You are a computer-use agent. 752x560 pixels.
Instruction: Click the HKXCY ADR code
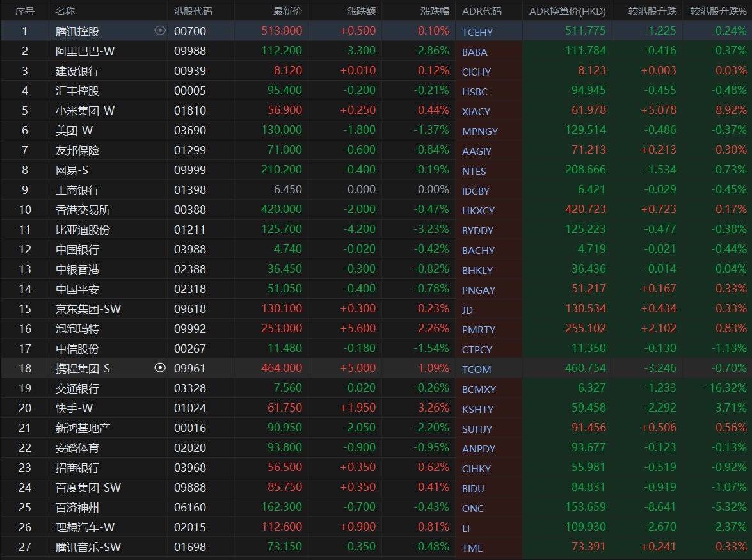coord(478,211)
